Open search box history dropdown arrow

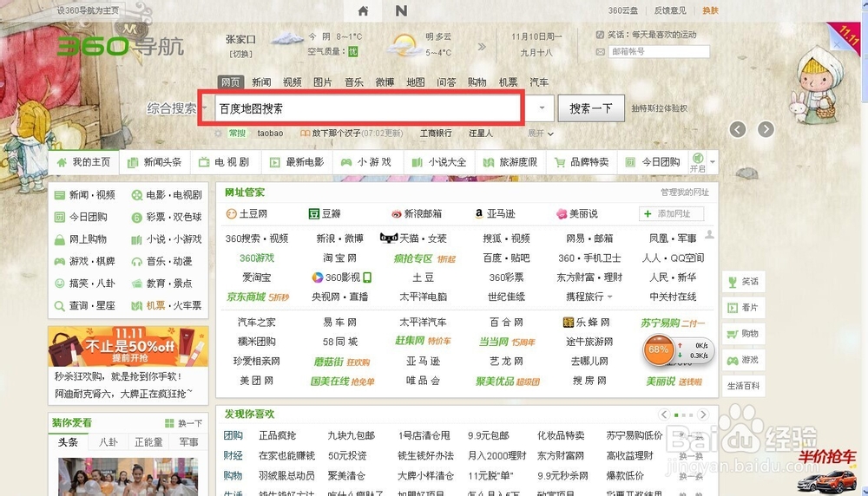click(542, 108)
